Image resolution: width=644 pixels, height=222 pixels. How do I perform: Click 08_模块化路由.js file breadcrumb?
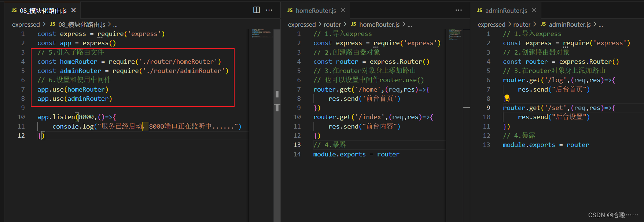coord(82,25)
